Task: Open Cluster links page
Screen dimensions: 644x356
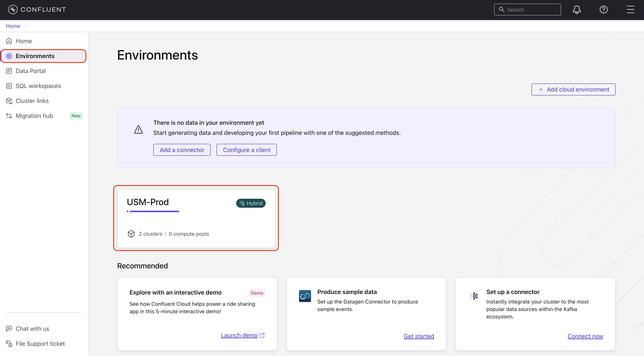Action: coord(32,101)
